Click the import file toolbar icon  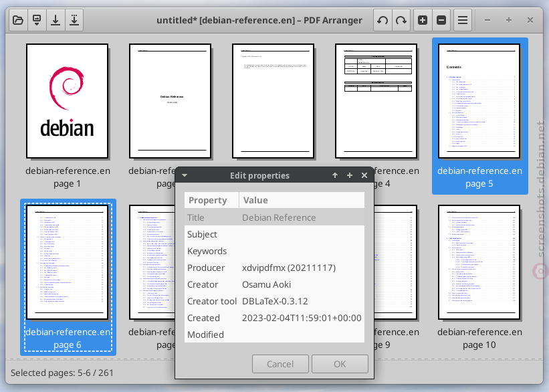36,20
